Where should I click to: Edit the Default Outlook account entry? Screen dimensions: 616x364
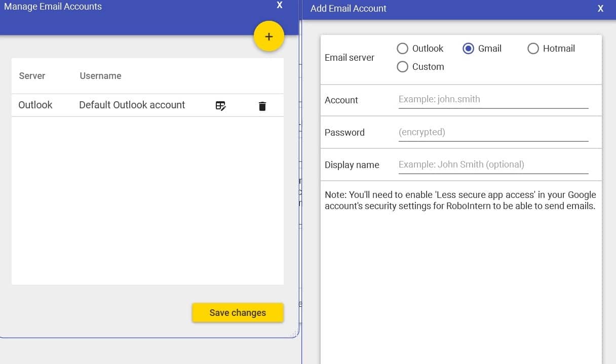(220, 106)
